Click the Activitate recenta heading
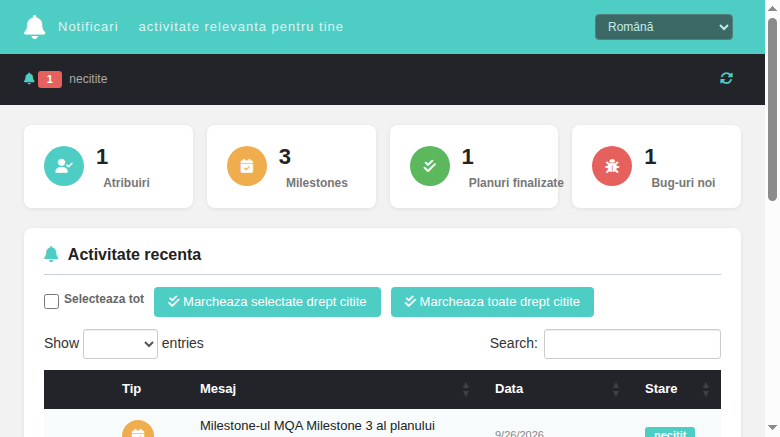Screen dimensions: 780x437 (134, 254)
